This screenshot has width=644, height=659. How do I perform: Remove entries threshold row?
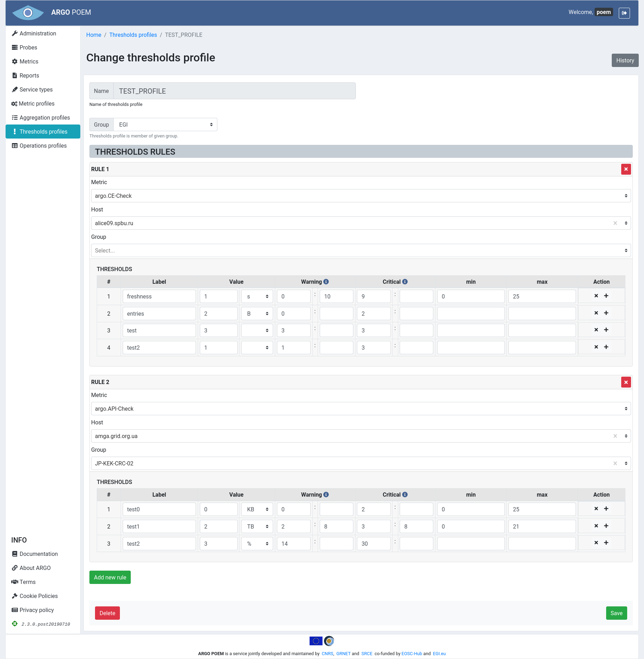point(596,313)
